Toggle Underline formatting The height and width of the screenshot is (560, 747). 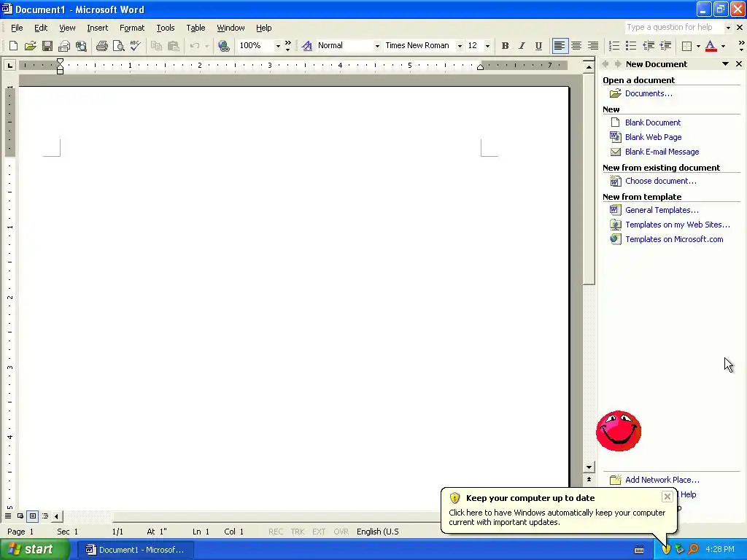coord(538,46)
